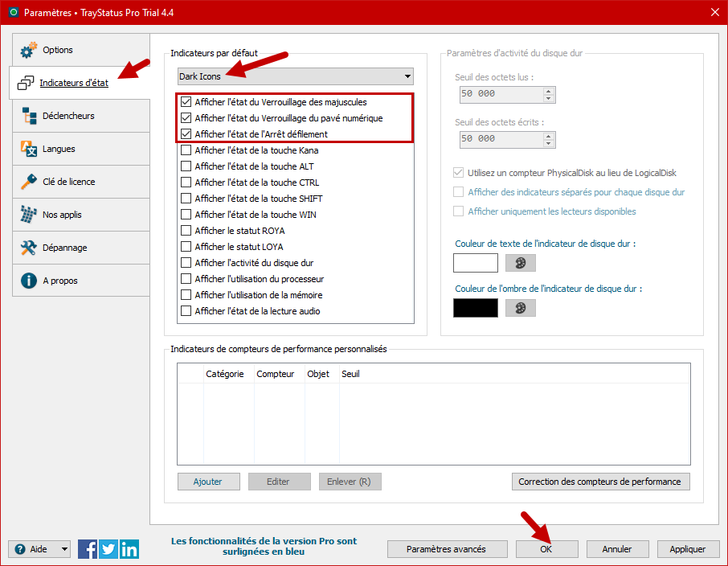
Task: Open color picker for disk text color
Action: click(x=521, y=263)
